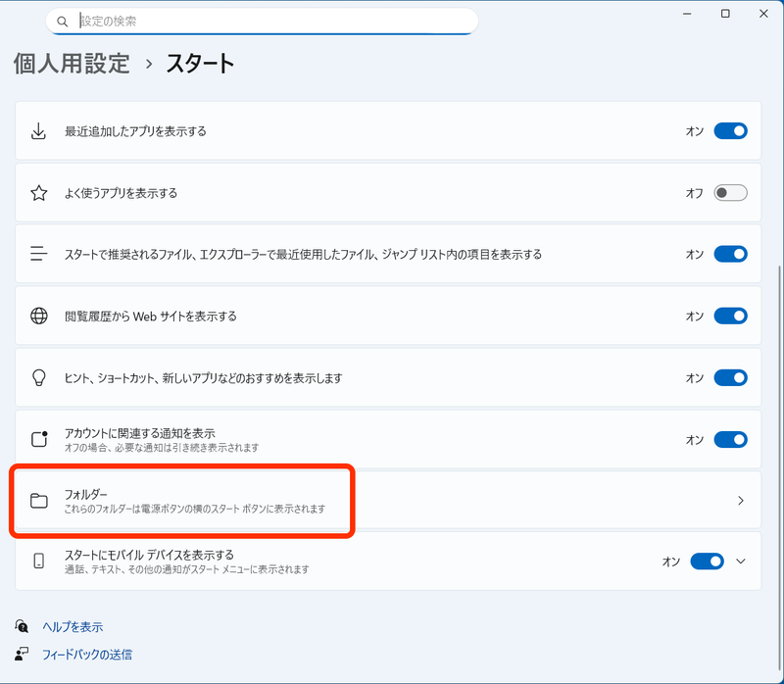Select 個人用設定 in the breadcrumb
The width and height of the screenshot is (784, 684).
[x=71, y=64]
